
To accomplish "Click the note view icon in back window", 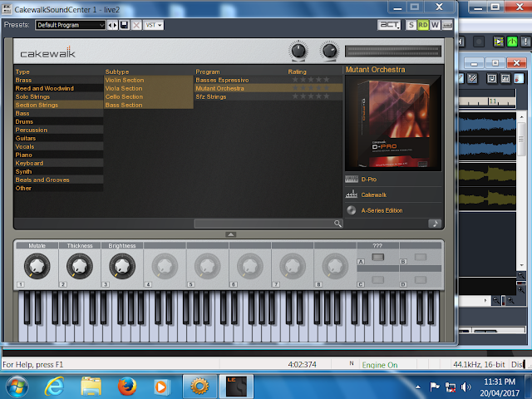I will (x=491, y=79).
